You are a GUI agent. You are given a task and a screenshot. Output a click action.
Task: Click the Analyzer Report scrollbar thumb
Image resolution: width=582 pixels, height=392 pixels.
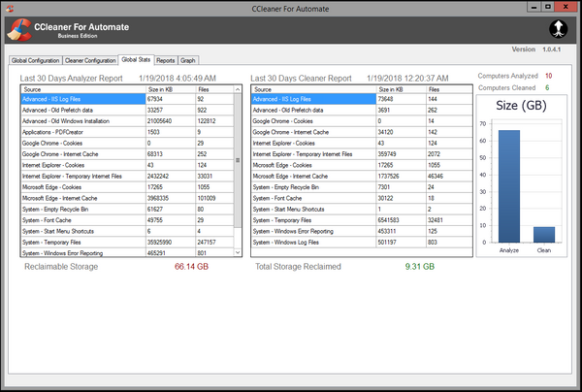pos(238,160)
